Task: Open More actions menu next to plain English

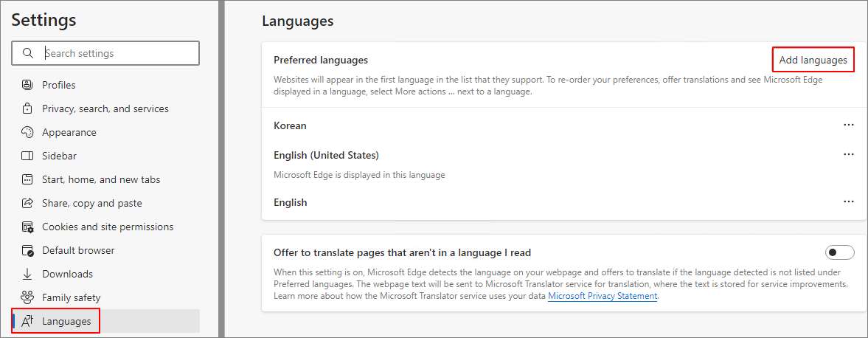Action: [x=849, y=201]
